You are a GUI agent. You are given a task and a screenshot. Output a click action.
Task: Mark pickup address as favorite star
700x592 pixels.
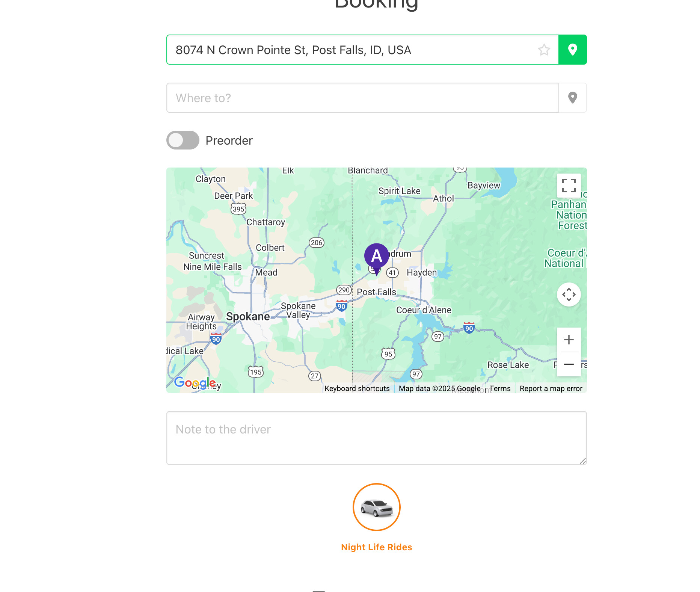pos(544,50)
